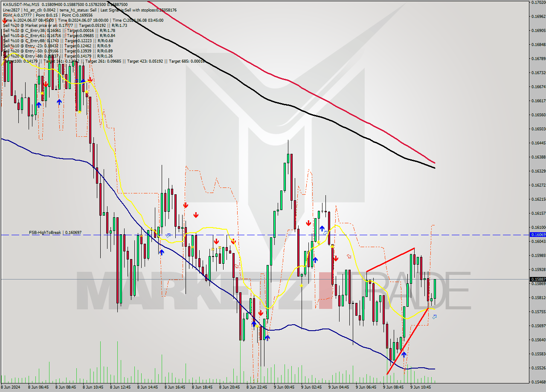Click the 'Sell %10 @ C_Entry61' line

59,35
